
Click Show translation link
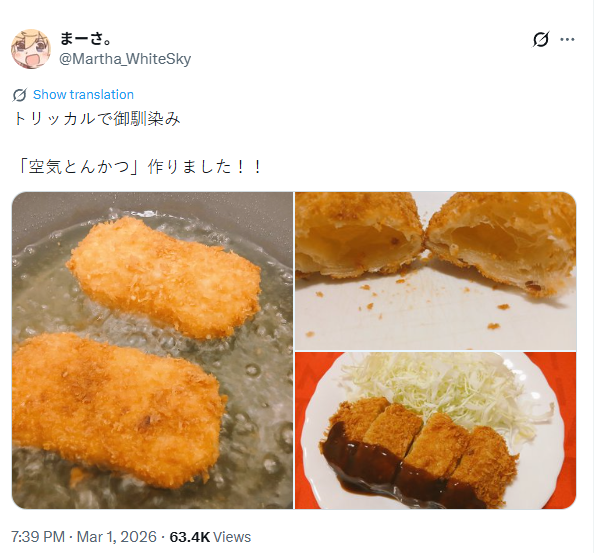tap(83, 94)
